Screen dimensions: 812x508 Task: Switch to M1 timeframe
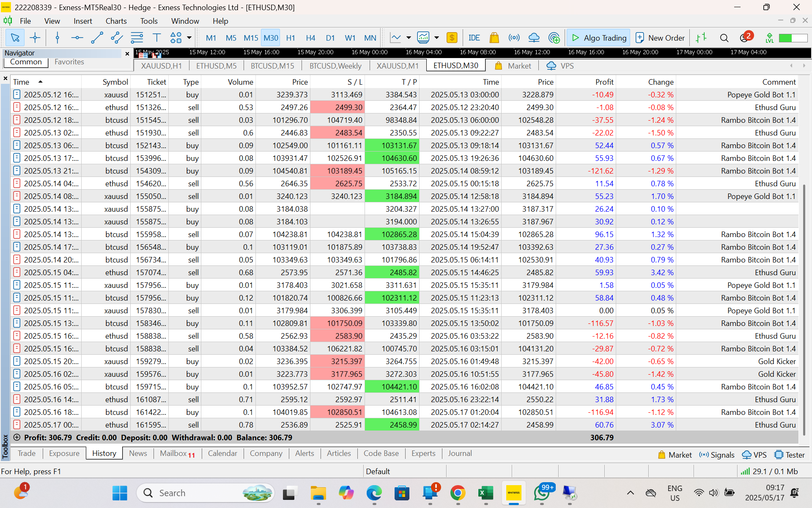pos(211,38)
